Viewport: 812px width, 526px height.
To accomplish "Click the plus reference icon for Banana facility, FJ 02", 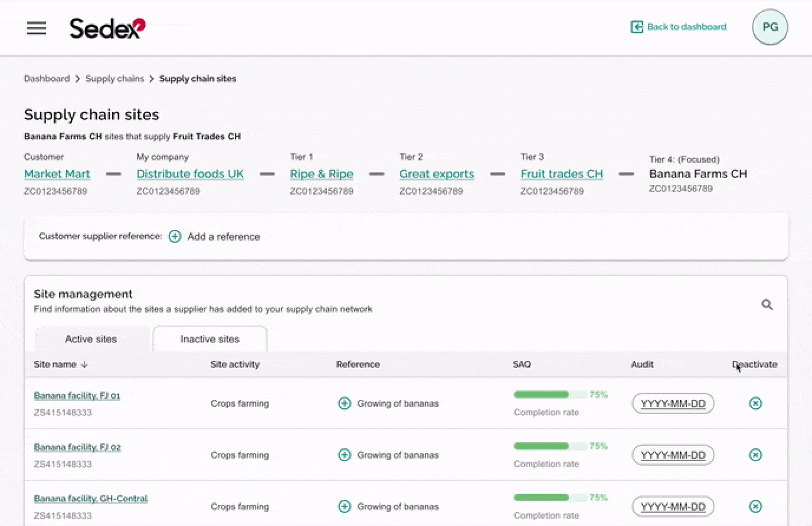I will coord(345,455).
